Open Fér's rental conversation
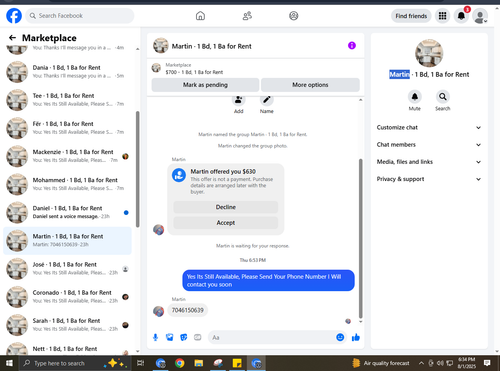 click(x=68, y=128)
